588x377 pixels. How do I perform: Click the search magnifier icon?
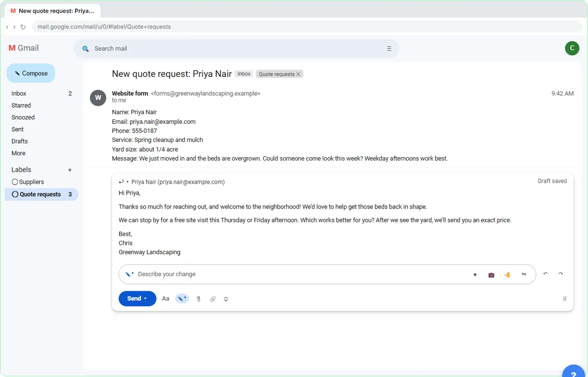[x=85, y=48]
